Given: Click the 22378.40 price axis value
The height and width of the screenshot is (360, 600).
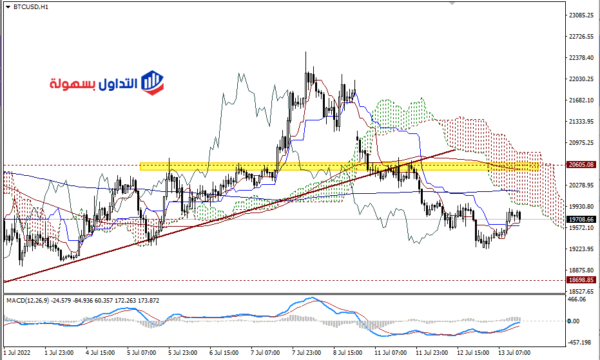Looking at the screenshot, I should coord(581,58).
